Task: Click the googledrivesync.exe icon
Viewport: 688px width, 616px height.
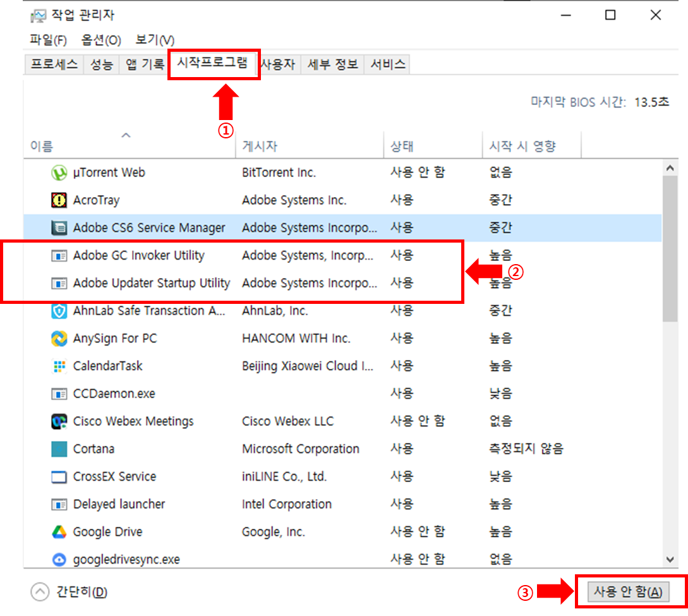Action: click(x=59, y=559)
